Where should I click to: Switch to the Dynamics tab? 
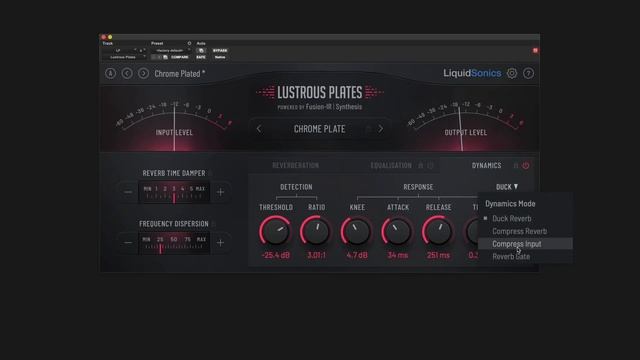click(487, 165)
